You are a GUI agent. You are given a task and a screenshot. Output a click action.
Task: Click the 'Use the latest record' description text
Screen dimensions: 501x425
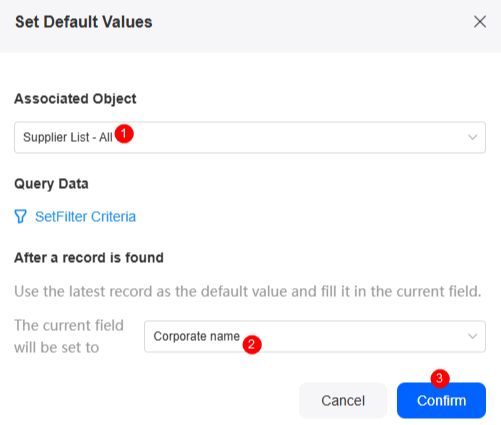coord(248,291)
